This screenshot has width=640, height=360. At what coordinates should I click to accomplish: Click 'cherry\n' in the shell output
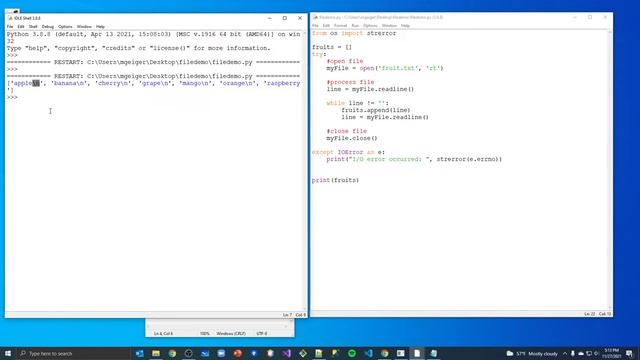[x=113, y=83]
